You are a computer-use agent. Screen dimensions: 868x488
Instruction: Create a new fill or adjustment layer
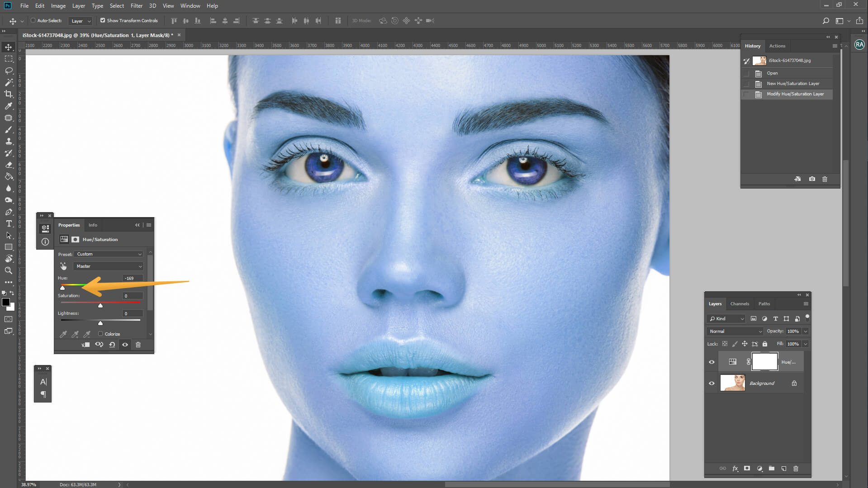pyautogui.click(x=759, y=469)
